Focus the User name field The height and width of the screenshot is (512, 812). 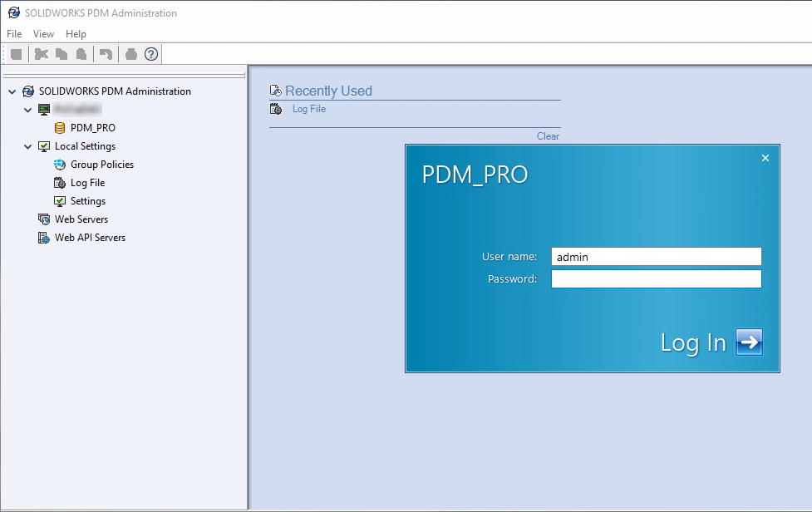[656, 257]
